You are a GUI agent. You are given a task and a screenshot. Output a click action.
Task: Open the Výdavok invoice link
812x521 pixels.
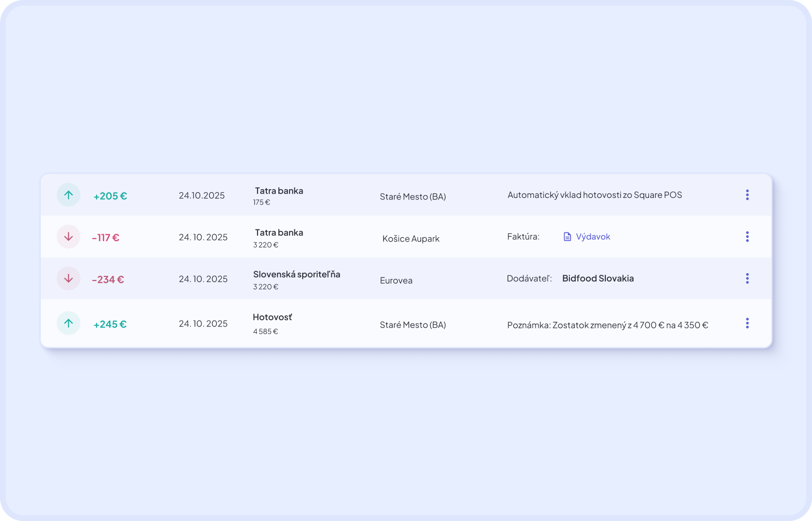pos(593,237)
